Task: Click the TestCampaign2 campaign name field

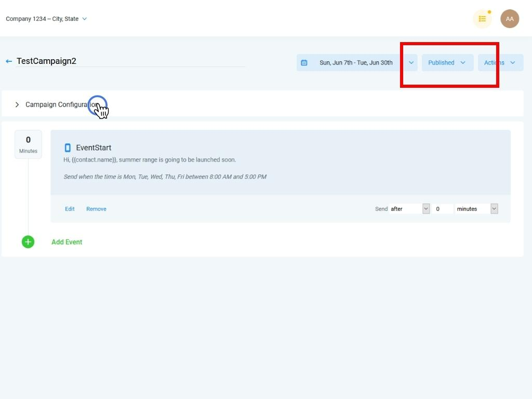Action: click(x=130, y=61)
